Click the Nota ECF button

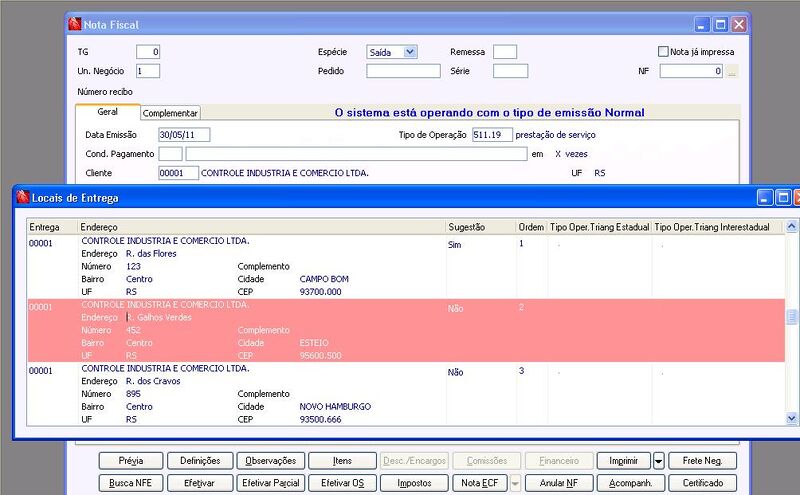[x=480, y=483]
